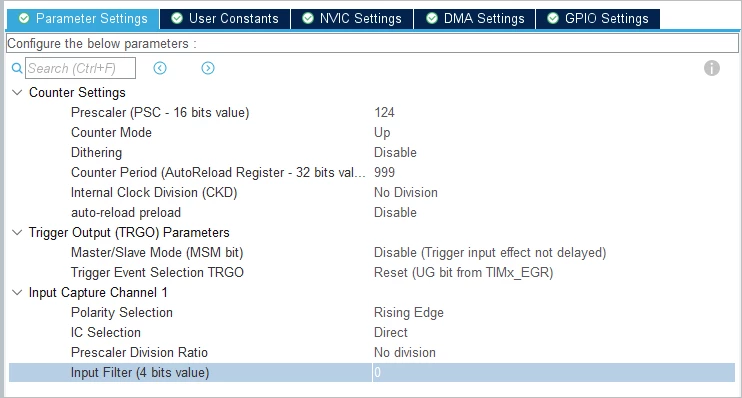742x398 pixels.
Task: Go to previous search result arrow
Action: click(160, 68)
